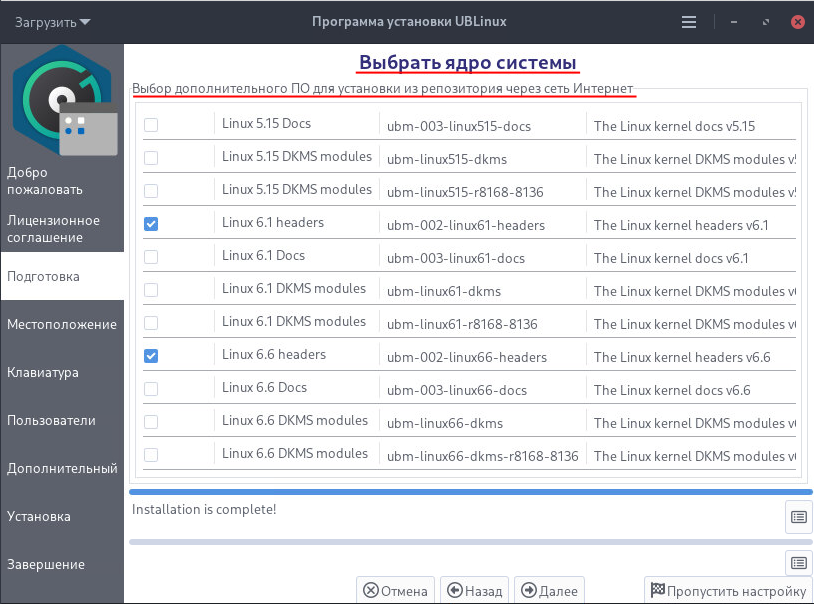The width and height of the screenshot is (814, 604).
Task: Switch to Местоположение step
Action: point(62,325)
